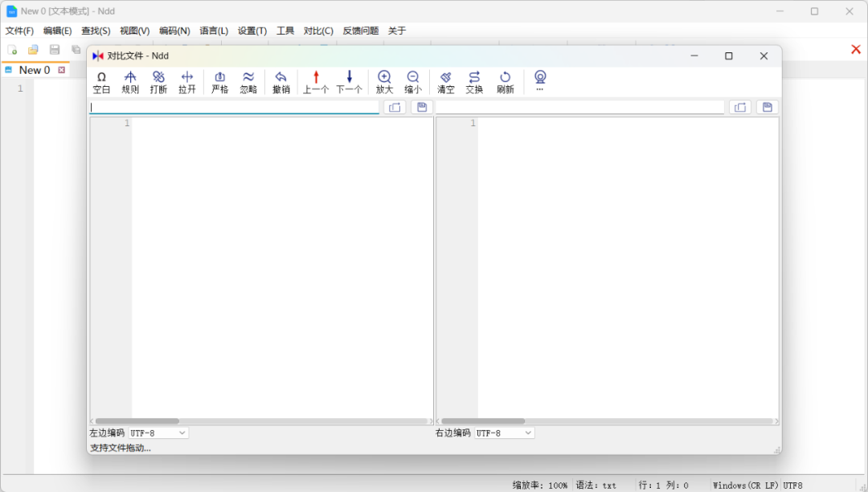
Task: Click the left open-file folder button
Action: 395,107
